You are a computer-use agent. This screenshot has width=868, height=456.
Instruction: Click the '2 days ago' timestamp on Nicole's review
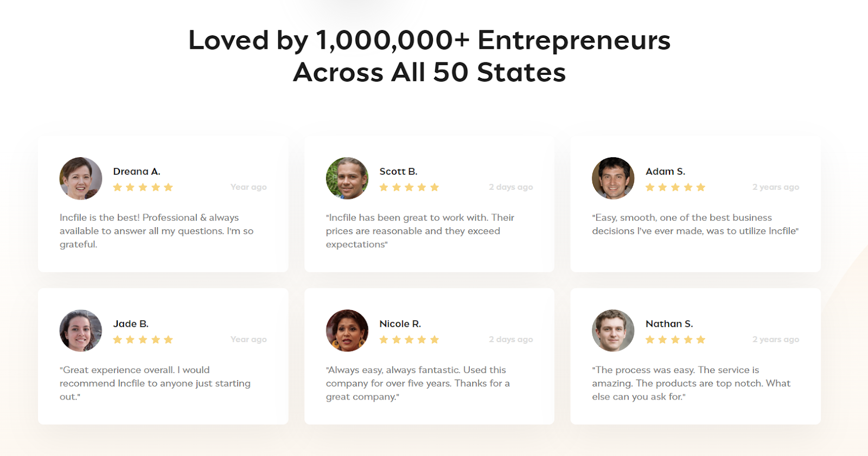click(x=510, y=339)
